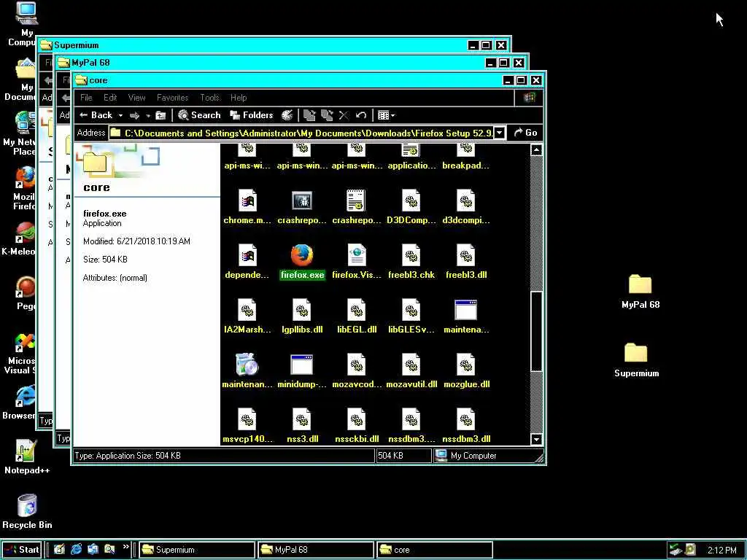Select the libEGL.dll file

coord(356,316)
